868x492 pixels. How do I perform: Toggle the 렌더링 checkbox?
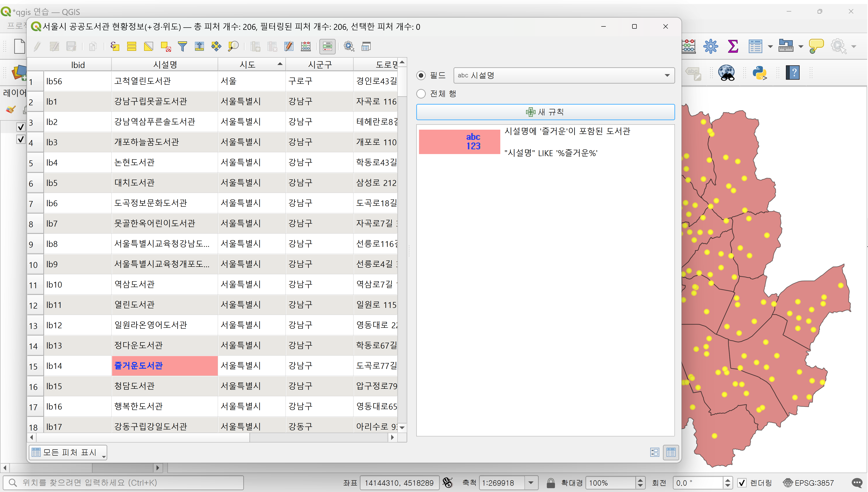coord(742,483)
